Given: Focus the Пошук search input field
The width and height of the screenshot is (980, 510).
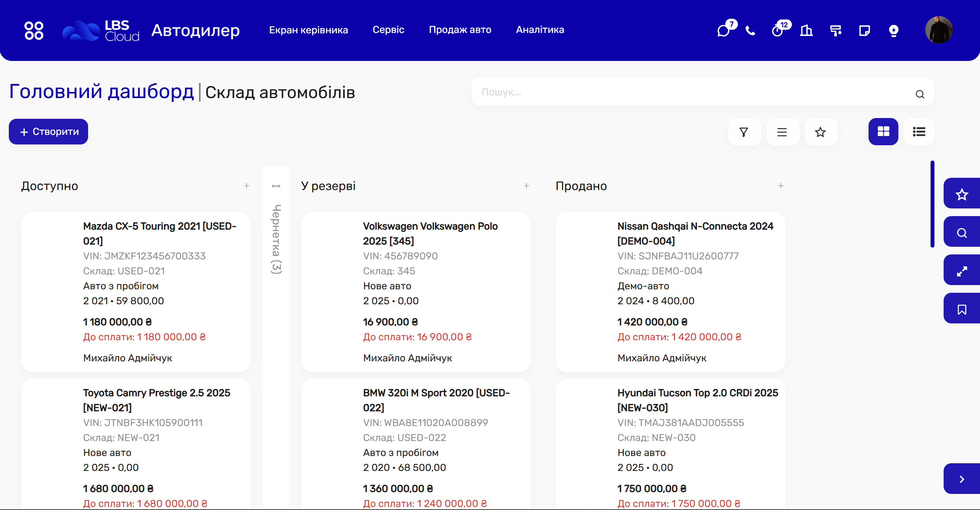Looking at the screenshot, I should 702,92.
